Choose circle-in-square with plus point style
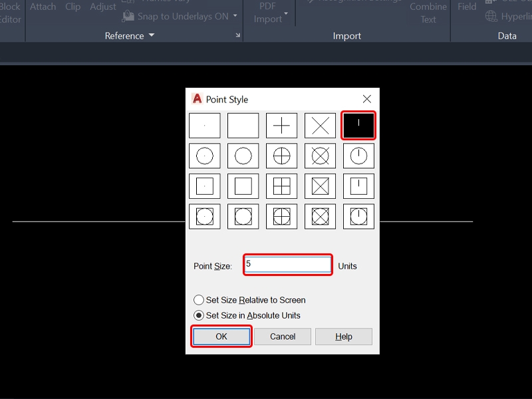 tap(281, 217)
